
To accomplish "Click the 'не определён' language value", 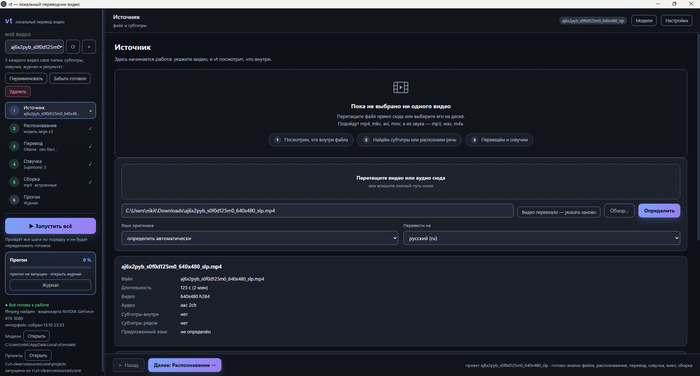I will 196,332.
